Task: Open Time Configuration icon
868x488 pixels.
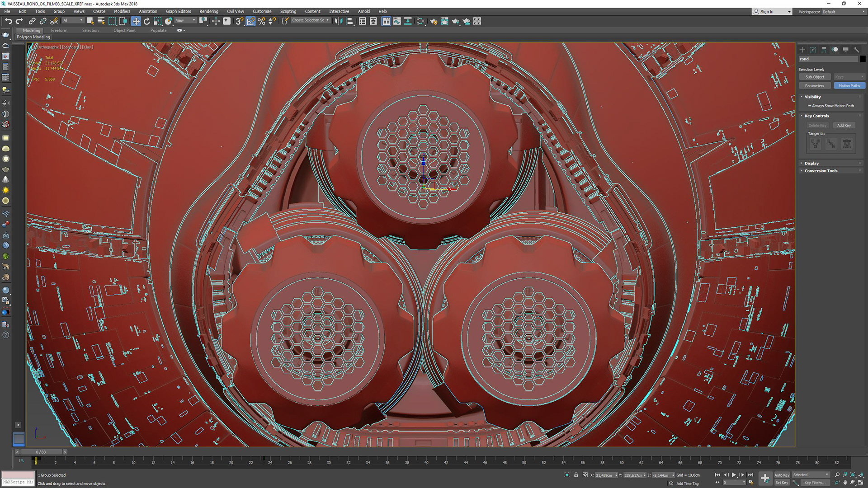Action: click(x=751, y=483)
